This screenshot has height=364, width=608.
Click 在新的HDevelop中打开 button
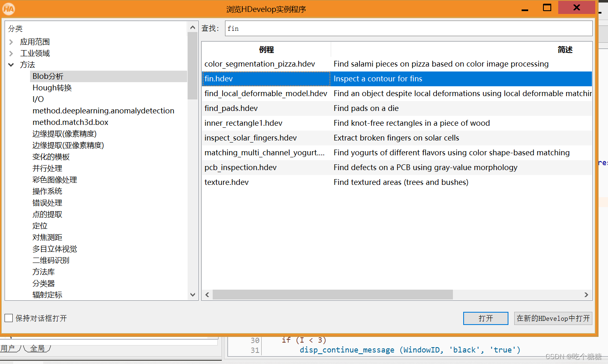click(553, 318)
